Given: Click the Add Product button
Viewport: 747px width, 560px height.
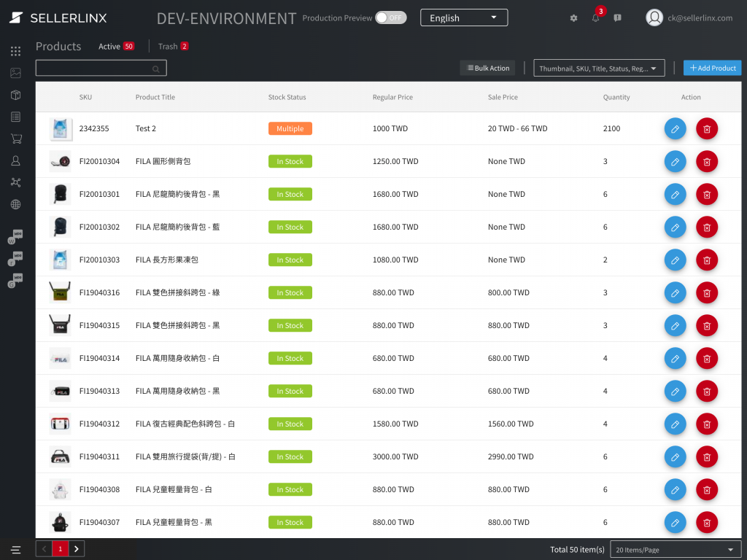Looking at the screenshot, I should (x=712, y=68).
